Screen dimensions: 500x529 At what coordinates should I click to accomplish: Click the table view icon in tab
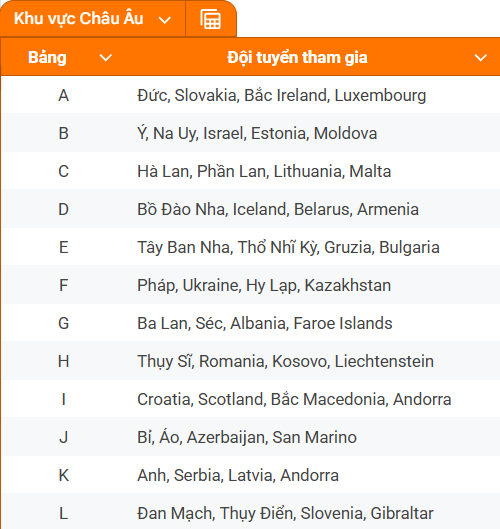[211, 19]
